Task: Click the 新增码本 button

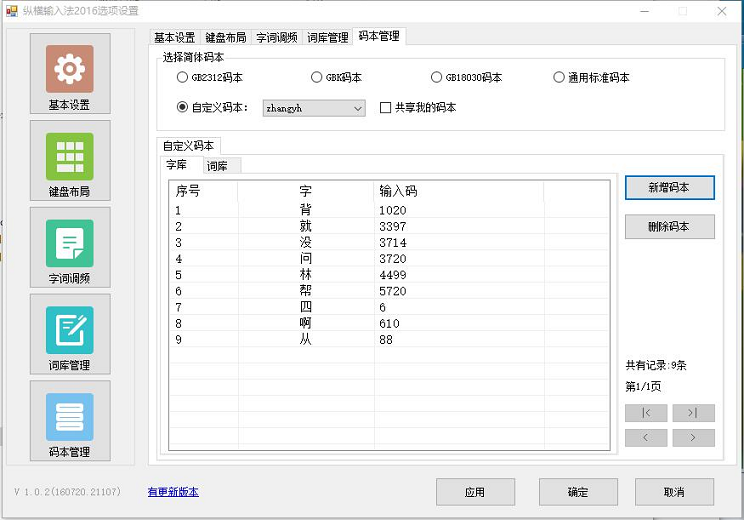Action: (x=669, y=187)
